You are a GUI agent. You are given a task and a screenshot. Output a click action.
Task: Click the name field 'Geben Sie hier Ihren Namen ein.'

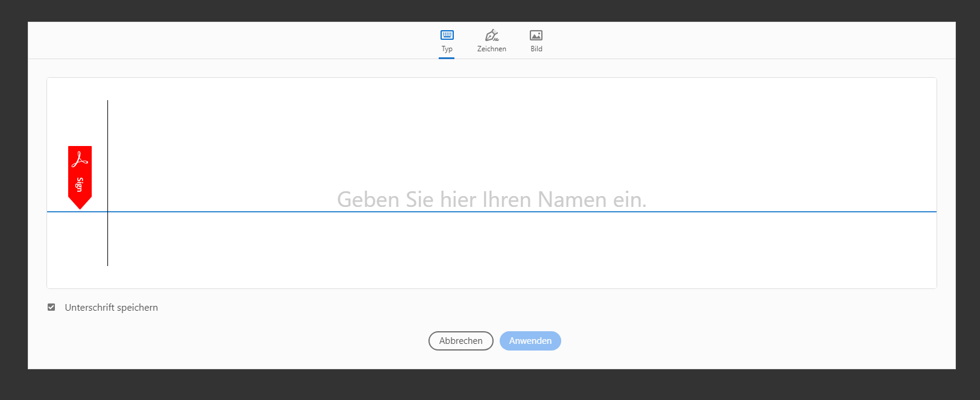pyautogui.click(x=492, y=200)
